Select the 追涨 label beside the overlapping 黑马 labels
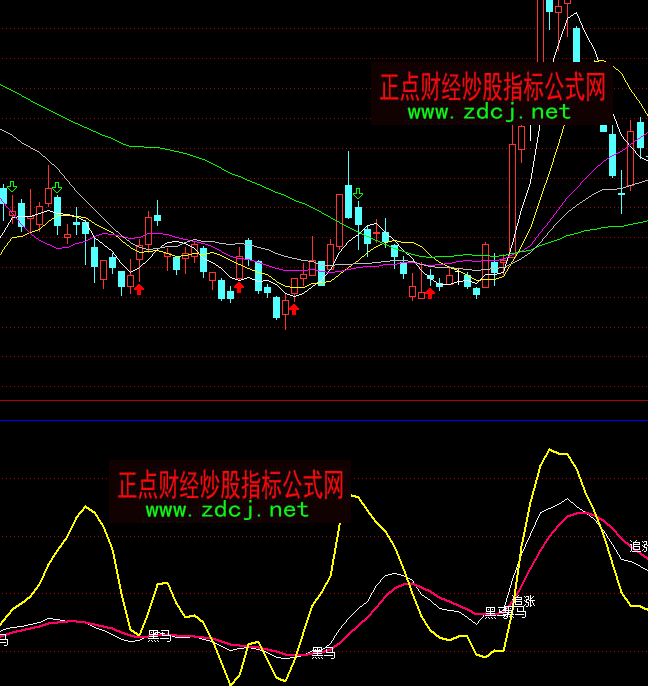This screenshot has height=686, width=648. pos(524,600)
